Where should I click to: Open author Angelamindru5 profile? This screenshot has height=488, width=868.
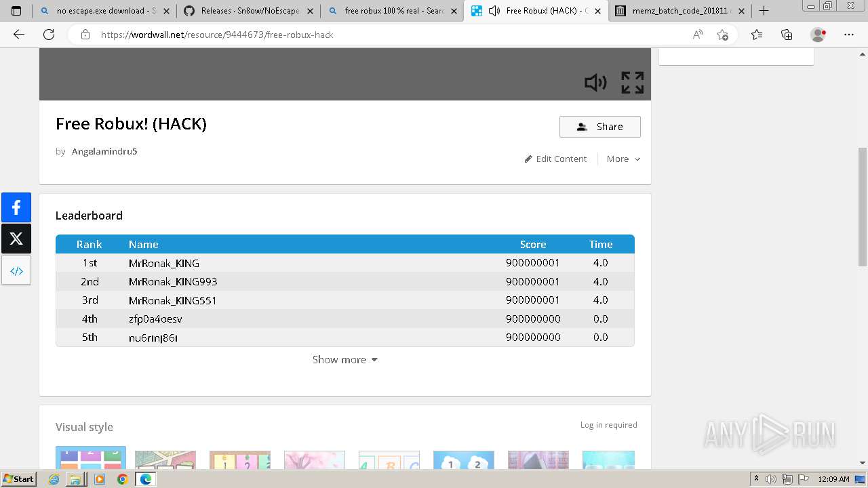tap(104, 151)
